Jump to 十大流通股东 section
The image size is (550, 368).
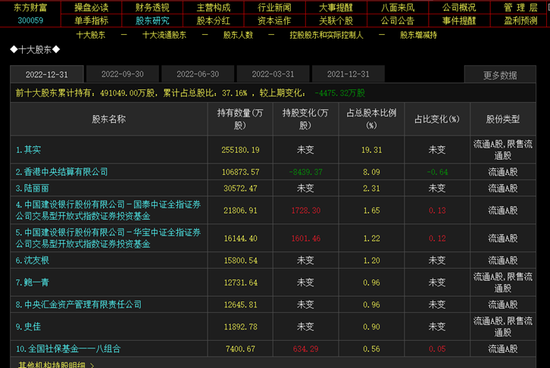click(x=164, y=35)
